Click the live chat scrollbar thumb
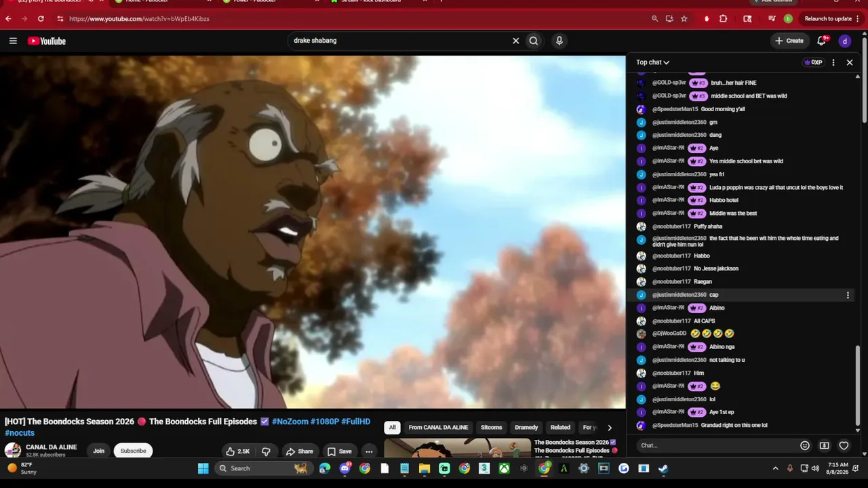Image resolution: width=868 pixels, height=488 pixels. pos(858,386)
